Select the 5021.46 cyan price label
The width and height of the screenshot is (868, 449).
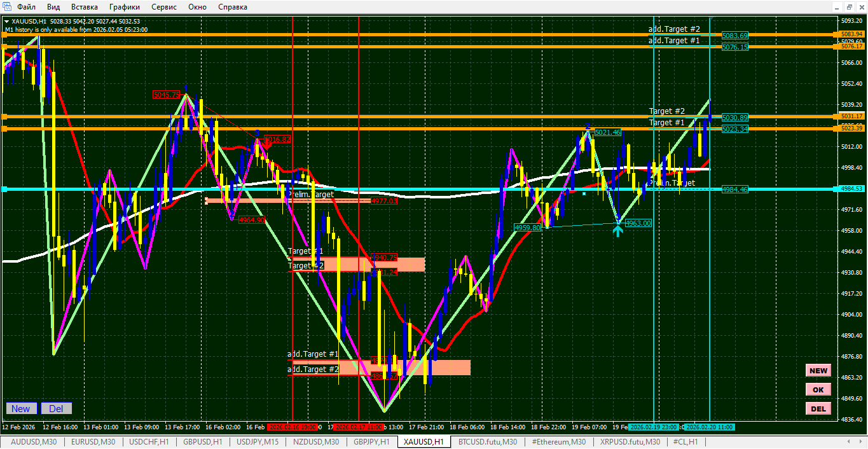607,132
